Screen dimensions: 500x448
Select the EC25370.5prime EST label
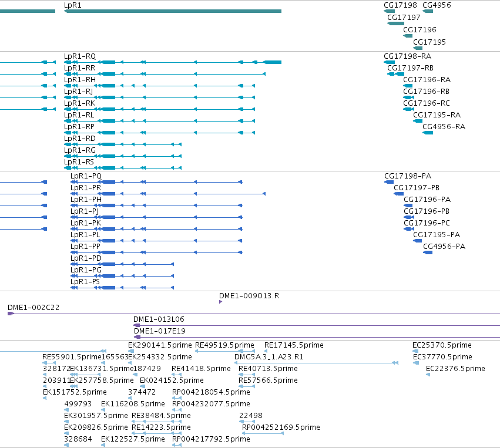coord(442,345)
